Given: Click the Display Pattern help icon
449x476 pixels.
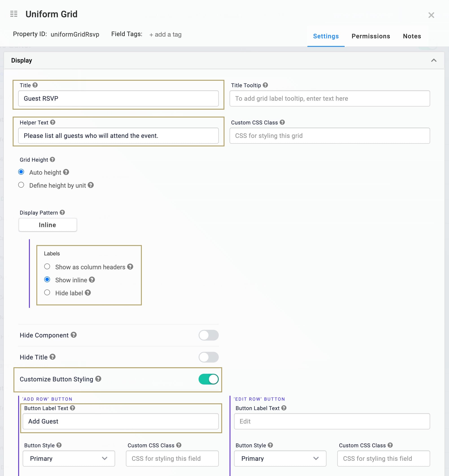Looking at the screenshot, I should 62,212.
